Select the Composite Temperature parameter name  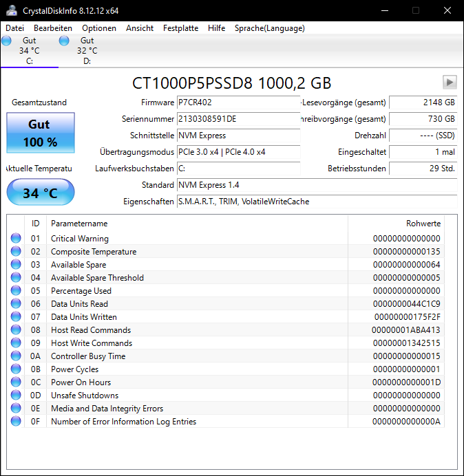click(94, 252)
